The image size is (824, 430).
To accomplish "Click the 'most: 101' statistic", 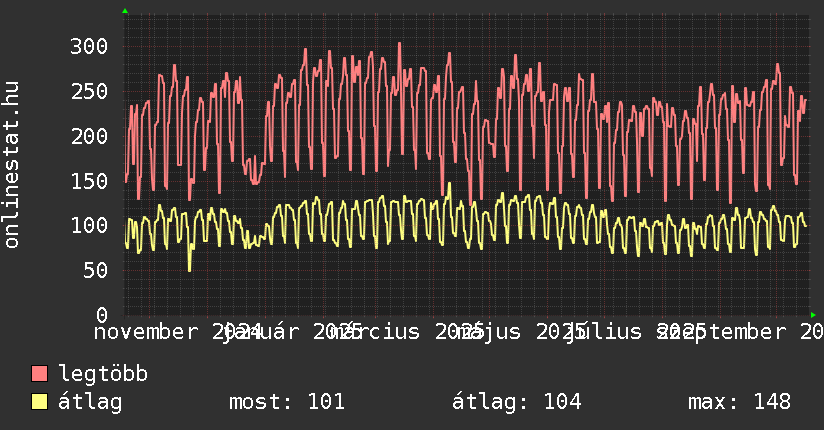I will (x=286, y=402).
